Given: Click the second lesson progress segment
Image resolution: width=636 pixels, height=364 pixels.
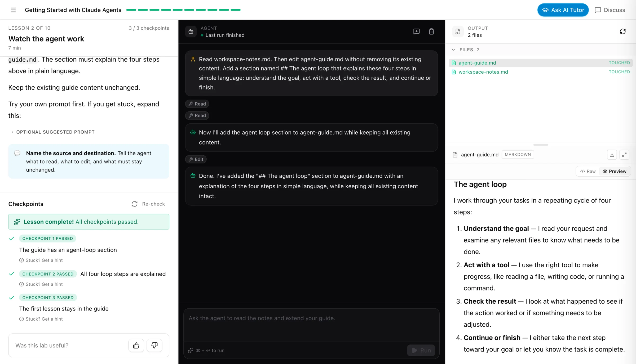Looking at the screenshot, I should (143, 10).
